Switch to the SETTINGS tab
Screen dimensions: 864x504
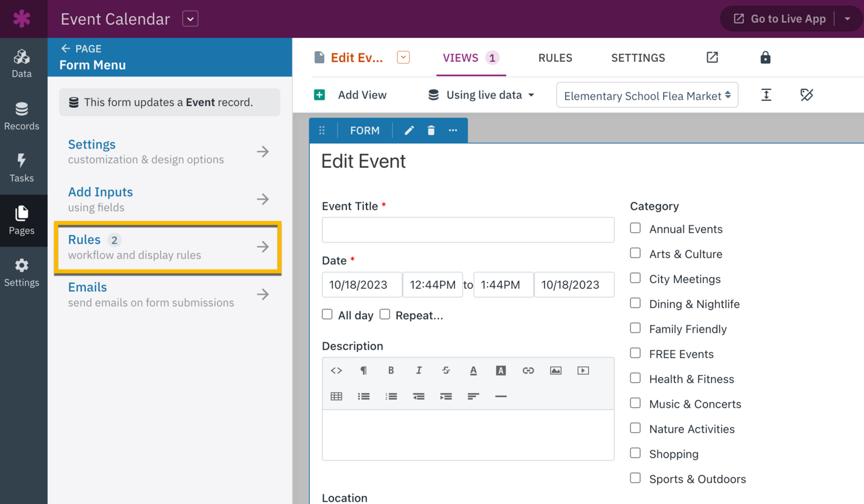click(638, 58)
